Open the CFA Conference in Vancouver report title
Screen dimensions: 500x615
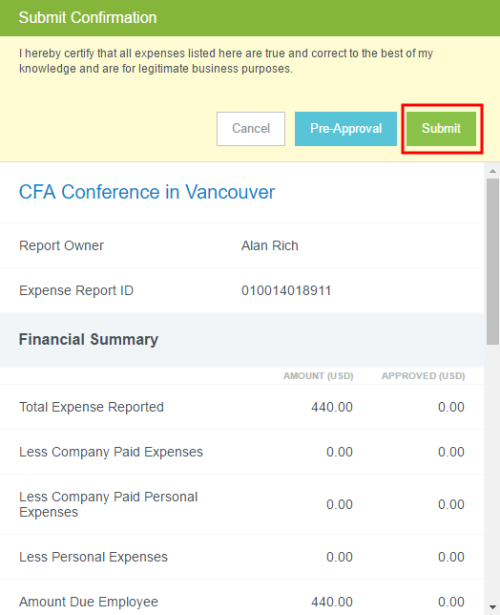tap(147, 192)
